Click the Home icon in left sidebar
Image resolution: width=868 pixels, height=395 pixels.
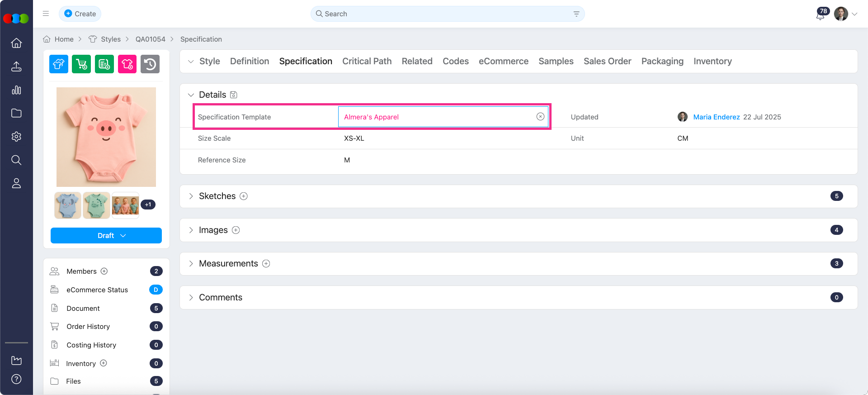click(16, 43)
